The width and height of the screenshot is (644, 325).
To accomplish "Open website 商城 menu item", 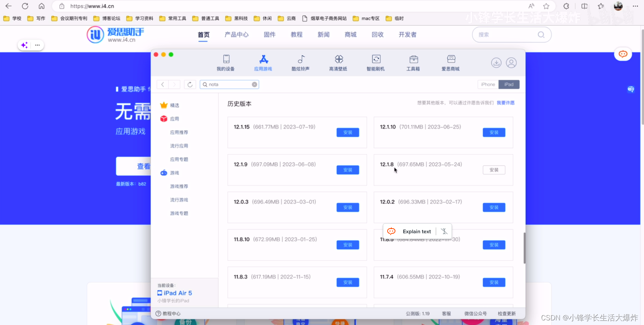I will [x=351, y=35].
